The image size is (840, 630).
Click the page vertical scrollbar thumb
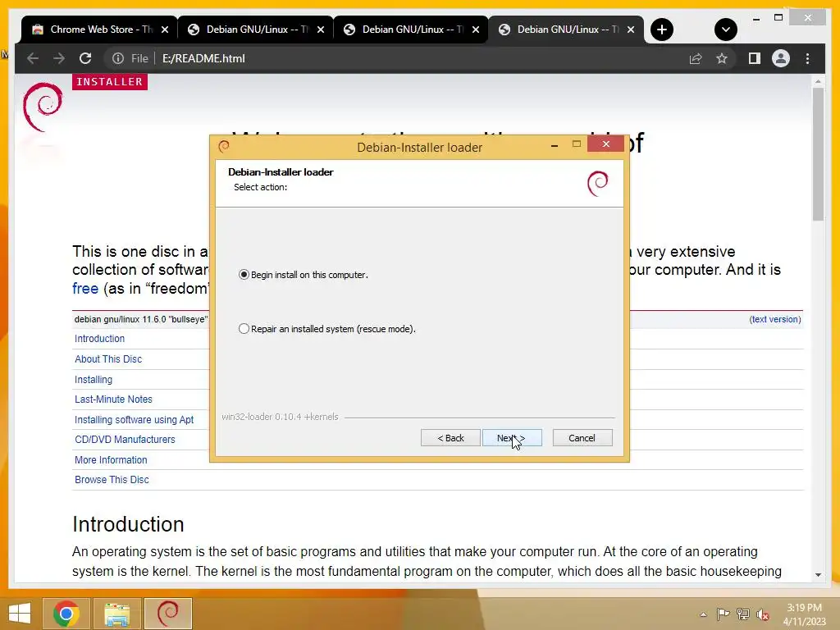tap(818, 154)
